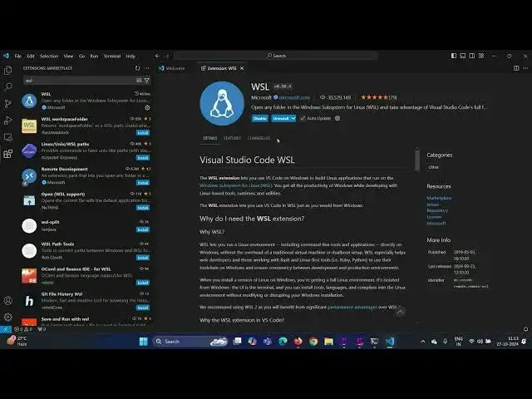Select the OCaml and Reason IDE extension
Image resolution: width=532 pixels, height=399 pixels.
[x=86, y=276]
